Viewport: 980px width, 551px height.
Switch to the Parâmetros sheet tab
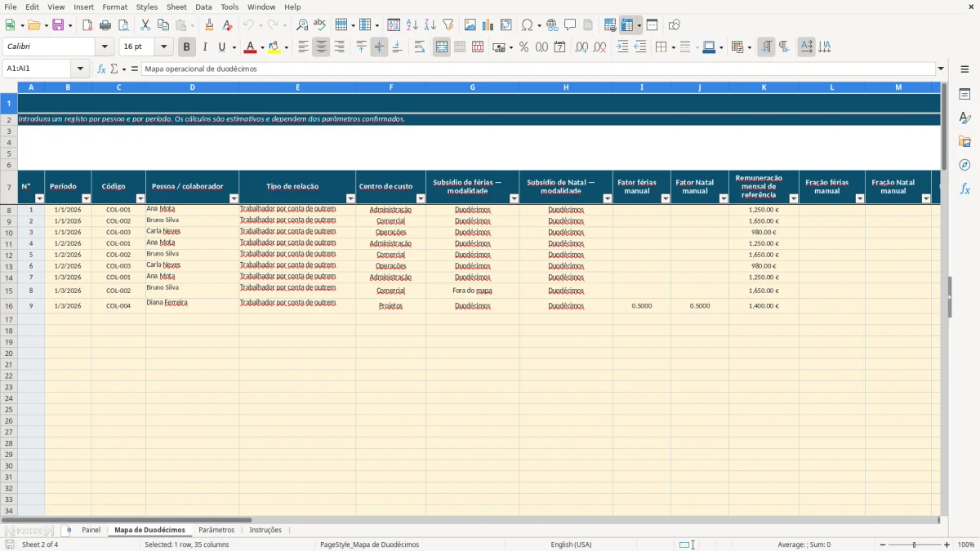click(x=216, y=531)
